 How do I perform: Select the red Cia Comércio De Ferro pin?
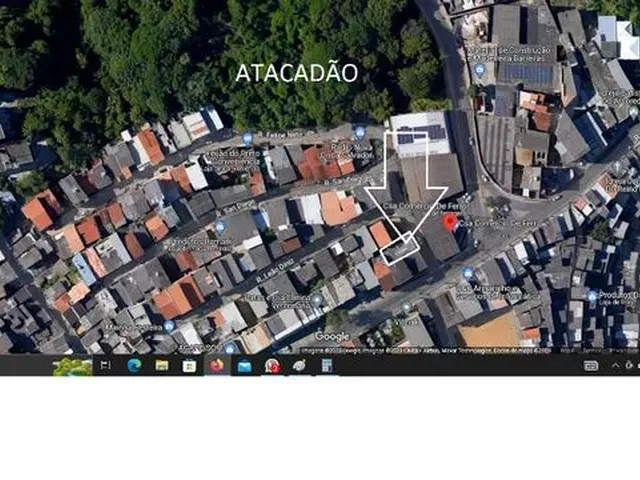click(x=450, y=222)
